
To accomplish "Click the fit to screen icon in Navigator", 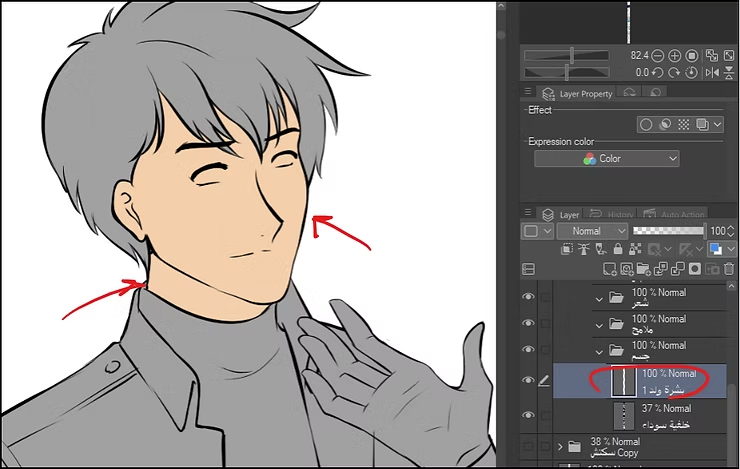I will pyautogui.click(x=712, y=56).
